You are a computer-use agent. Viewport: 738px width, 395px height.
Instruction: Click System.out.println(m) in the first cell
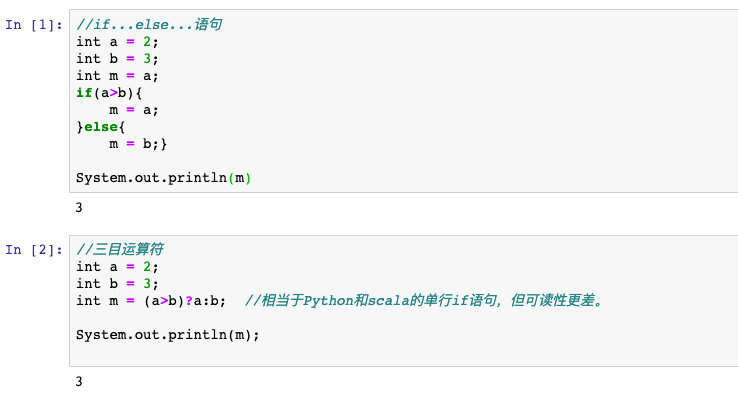[163, 178]
